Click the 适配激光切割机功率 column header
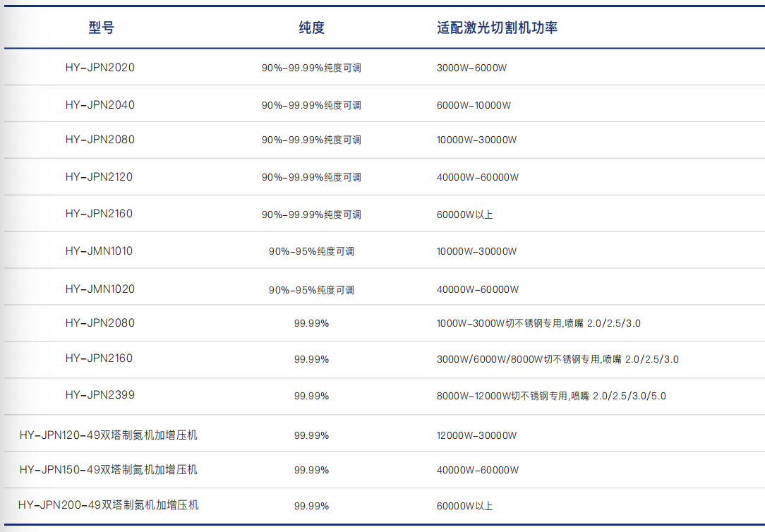 (x=498, y=28)
